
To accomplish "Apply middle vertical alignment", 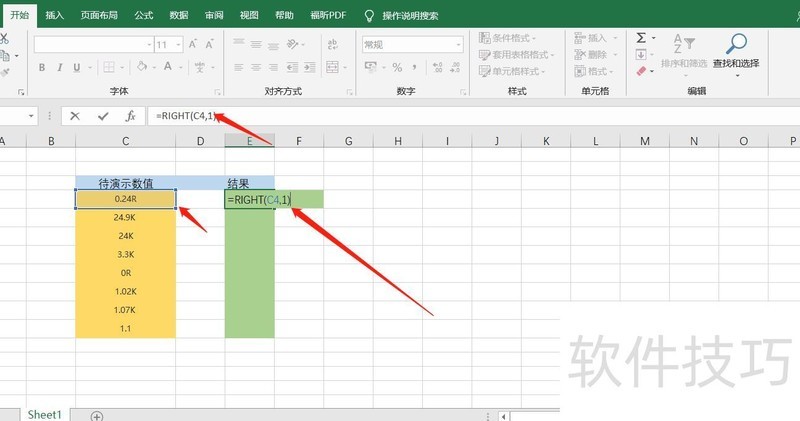I will tap(256, 44).
